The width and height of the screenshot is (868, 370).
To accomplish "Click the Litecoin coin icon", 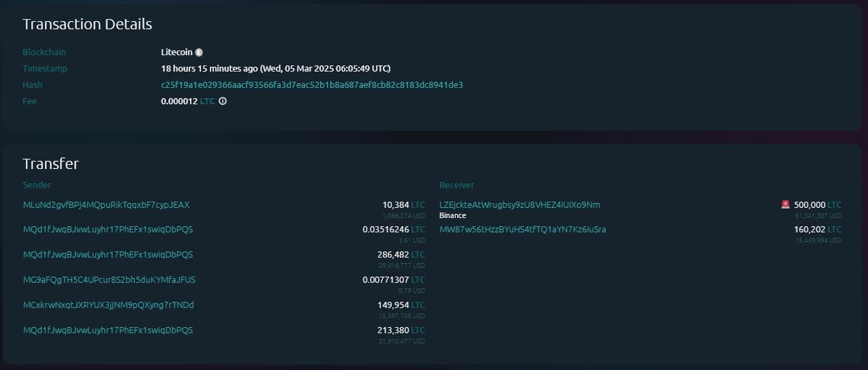I will pos(199,52).
